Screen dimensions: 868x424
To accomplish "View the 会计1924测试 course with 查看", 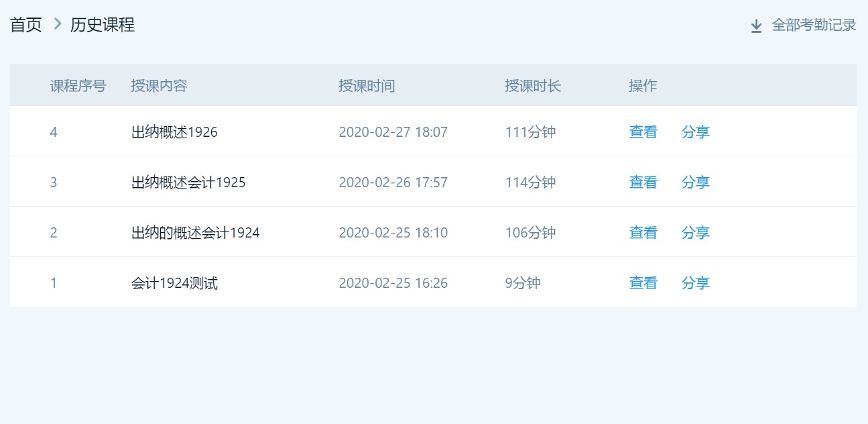I will coord(643,283).
